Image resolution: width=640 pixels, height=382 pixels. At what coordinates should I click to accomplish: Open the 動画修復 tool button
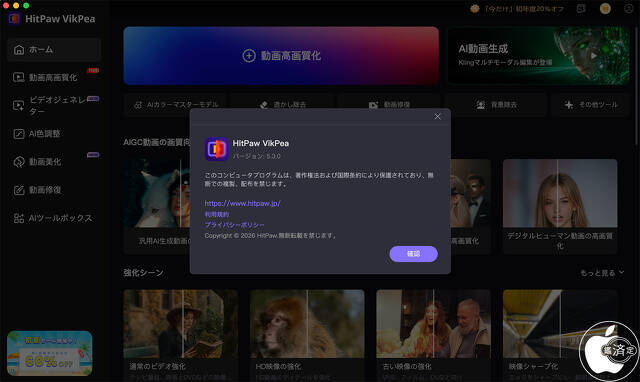[390, 105]
